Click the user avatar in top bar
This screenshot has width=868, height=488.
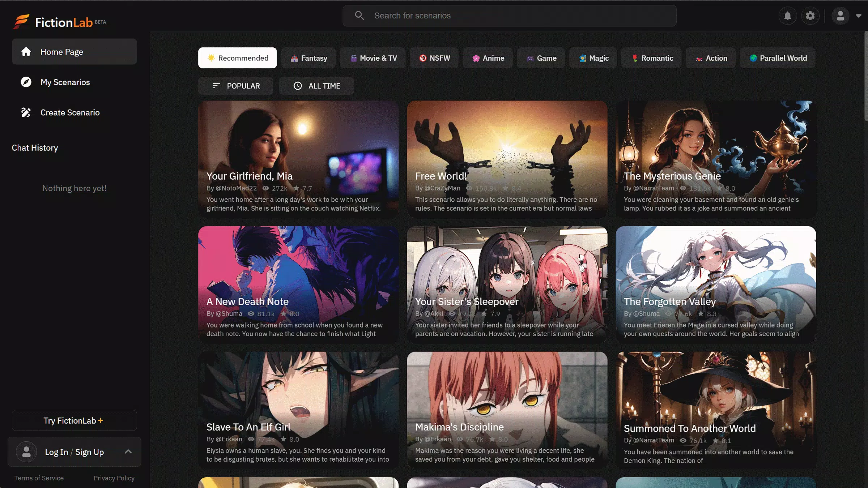[x=840, y=16]
